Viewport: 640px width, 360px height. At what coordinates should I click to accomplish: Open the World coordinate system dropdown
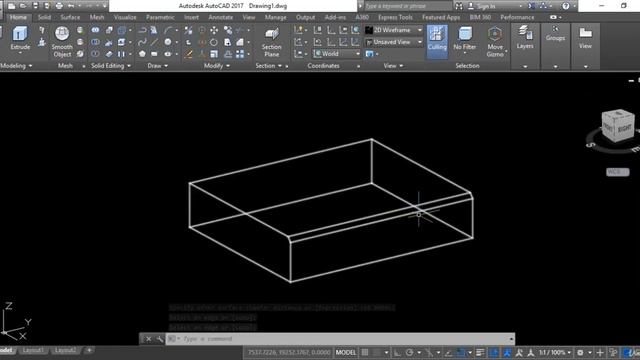(337, 53)
